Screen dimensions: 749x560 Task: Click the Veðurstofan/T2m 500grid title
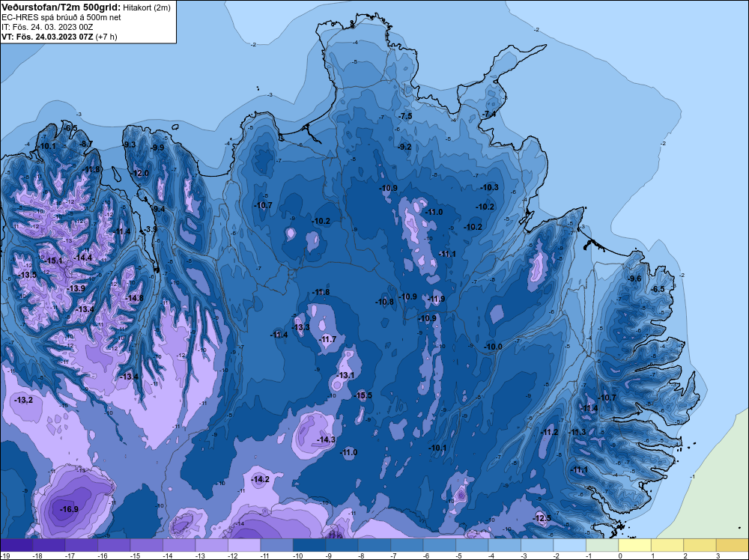click(61, 7)
